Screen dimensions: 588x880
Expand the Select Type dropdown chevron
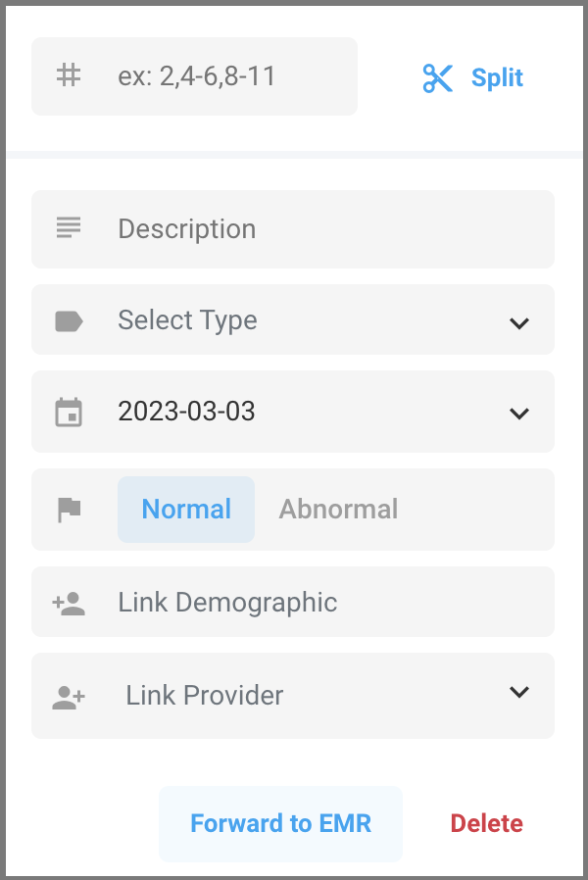coord(519,322)
